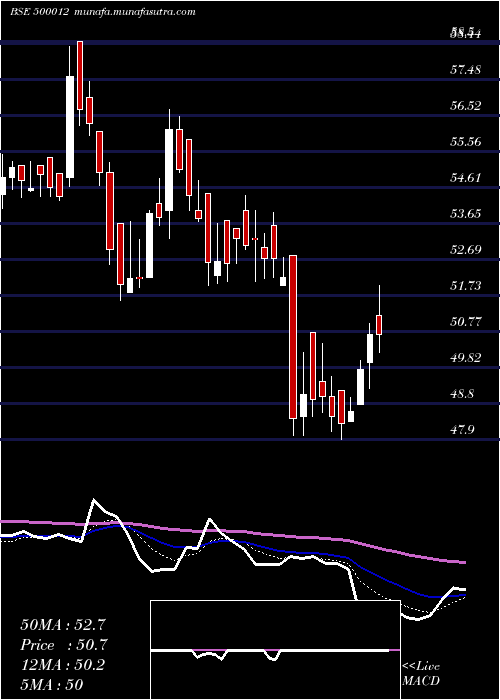Click the 12MA : 50.2 readout
Screen dimensions: 500x700
click(x=63, y=665)
